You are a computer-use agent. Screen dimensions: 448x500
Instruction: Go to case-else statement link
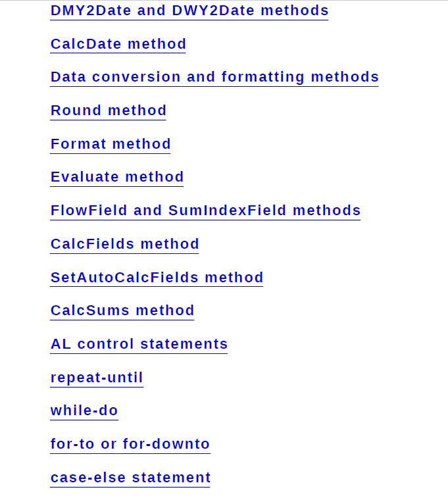(130, 478)
